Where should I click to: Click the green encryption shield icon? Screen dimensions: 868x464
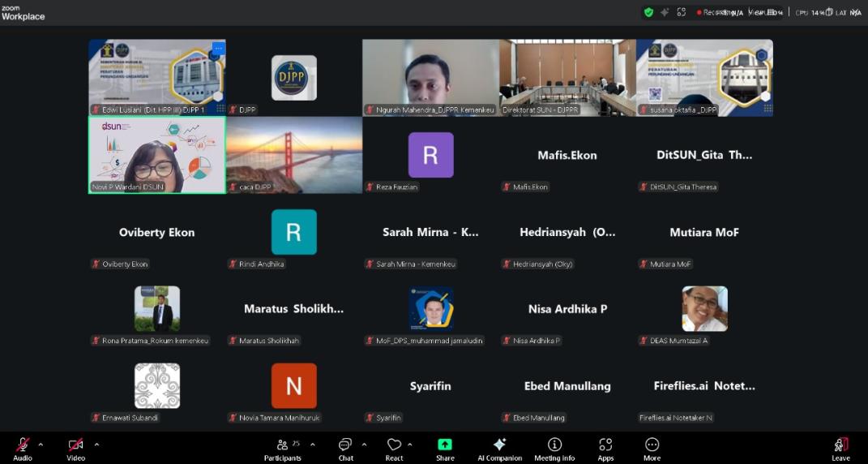tap(648, 12)
